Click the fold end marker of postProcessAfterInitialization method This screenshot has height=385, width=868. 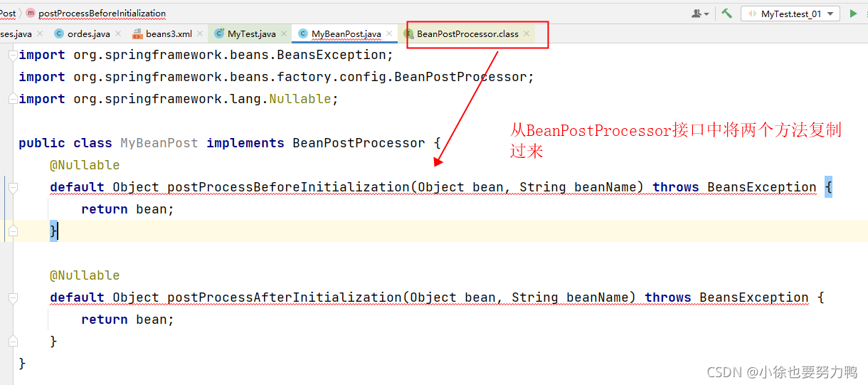coord(12,342)
